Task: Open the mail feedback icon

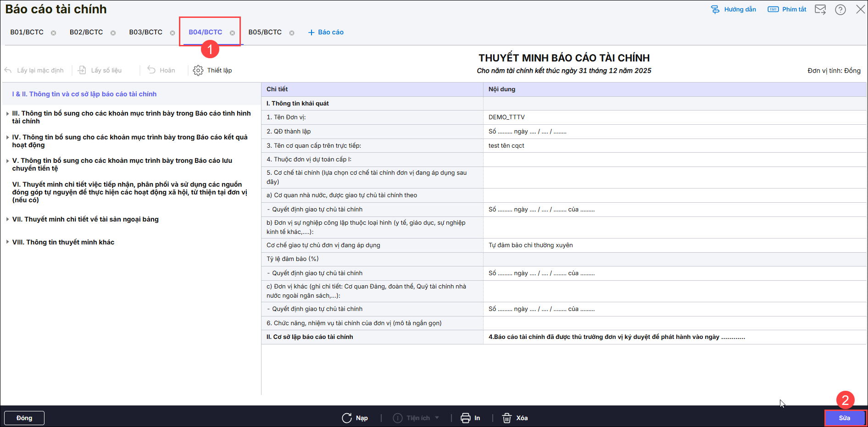Action: (820, 10)
